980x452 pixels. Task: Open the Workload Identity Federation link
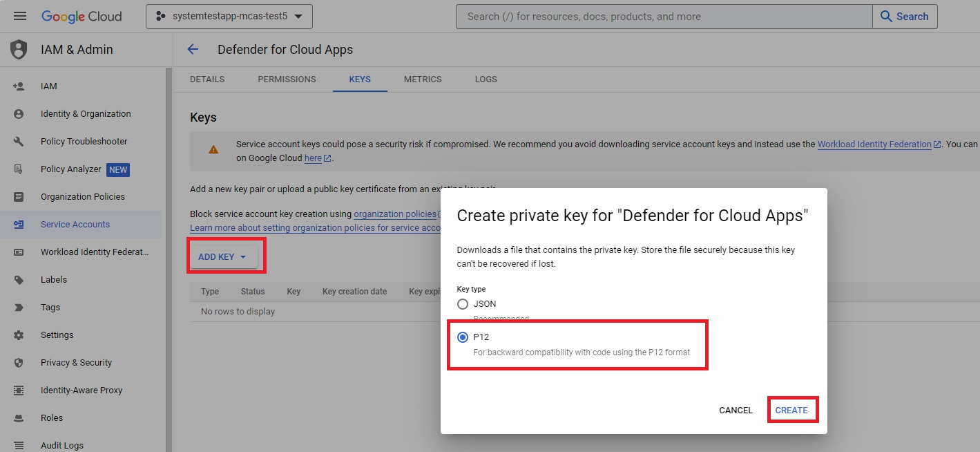(874, 144)
